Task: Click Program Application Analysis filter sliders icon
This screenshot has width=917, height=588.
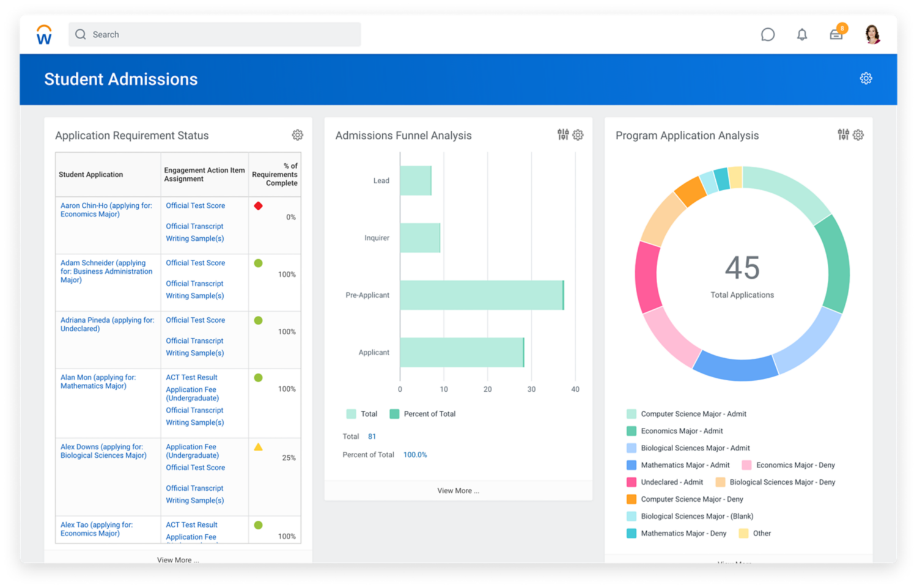Action: pyautogui.click(x=843, y=135)
